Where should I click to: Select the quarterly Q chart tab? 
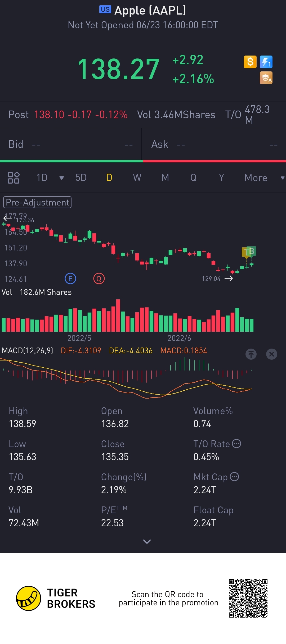(193, 178)
